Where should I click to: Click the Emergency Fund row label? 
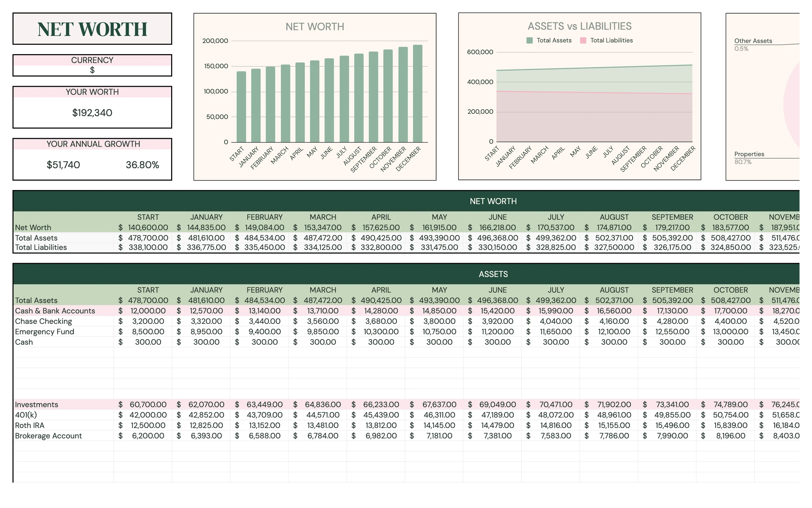(44, 332)
